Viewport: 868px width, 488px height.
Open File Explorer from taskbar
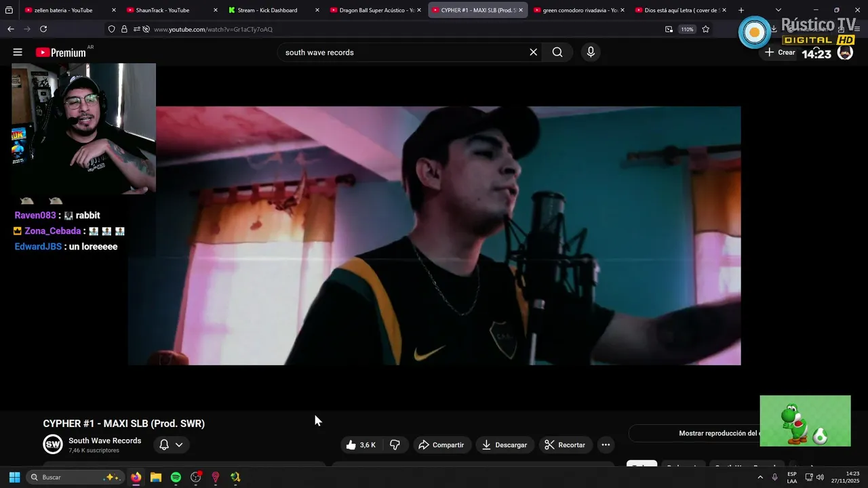pyautogui.click(x=156, y=477)
